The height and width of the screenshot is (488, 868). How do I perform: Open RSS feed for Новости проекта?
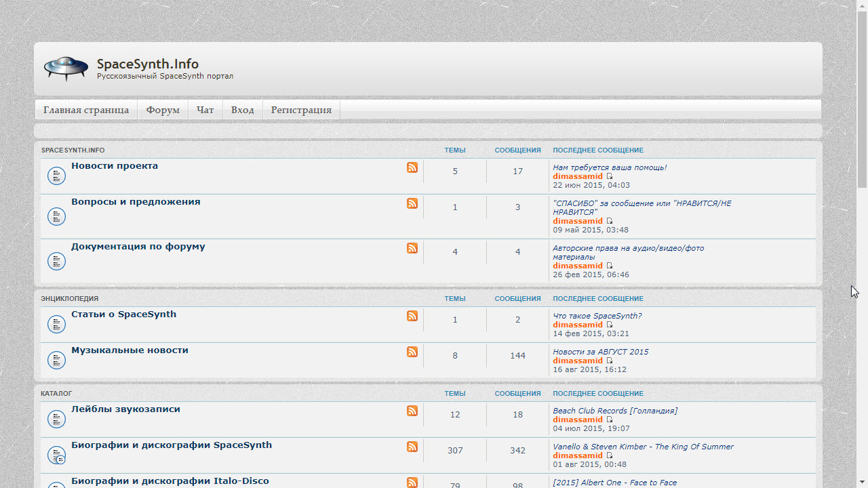tap(412, 167)
